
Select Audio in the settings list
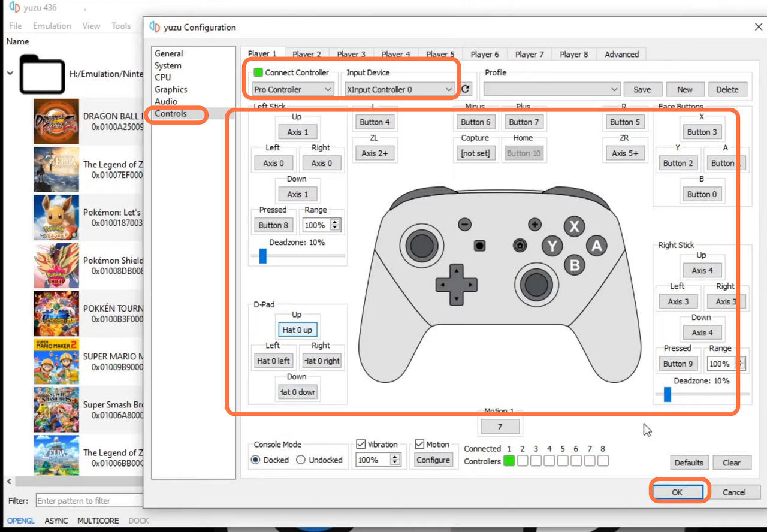coord(165,101)
